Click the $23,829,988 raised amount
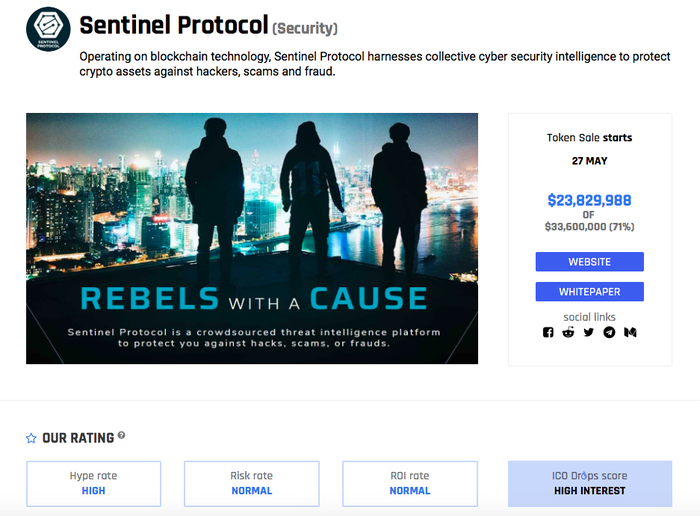Image resolution: width=700 pixels, height=516 pixels. pyautogui.click(x=589, y=200)
